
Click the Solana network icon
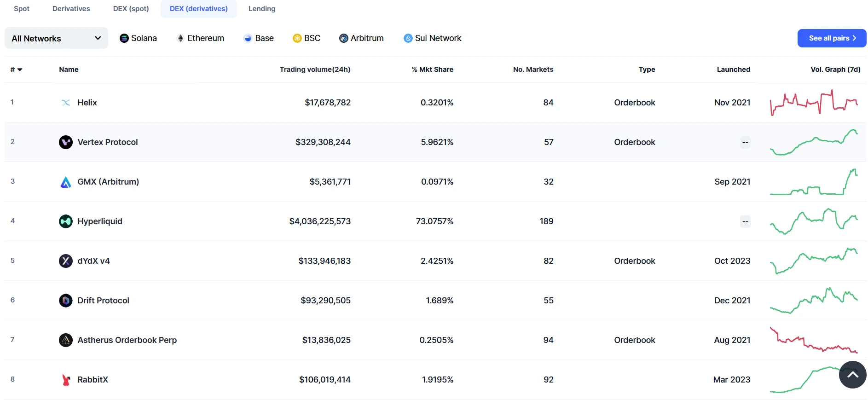124,38
